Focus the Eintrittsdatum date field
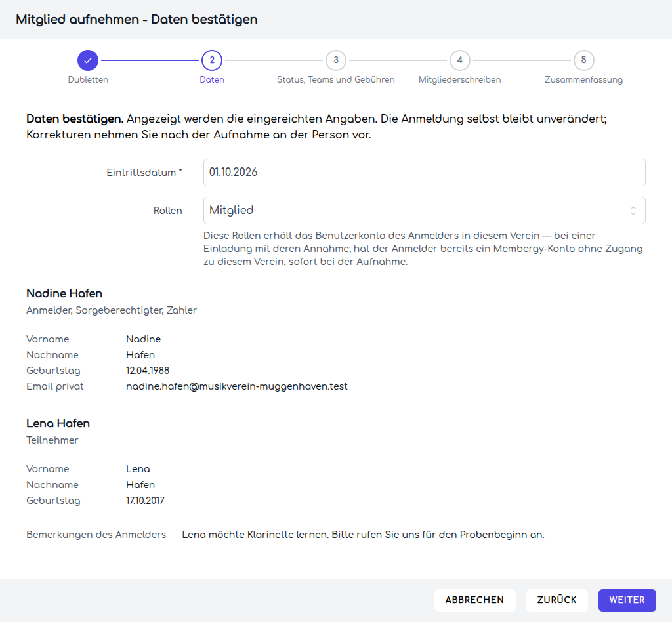The image size is (672, 622). tap(425, 173)
